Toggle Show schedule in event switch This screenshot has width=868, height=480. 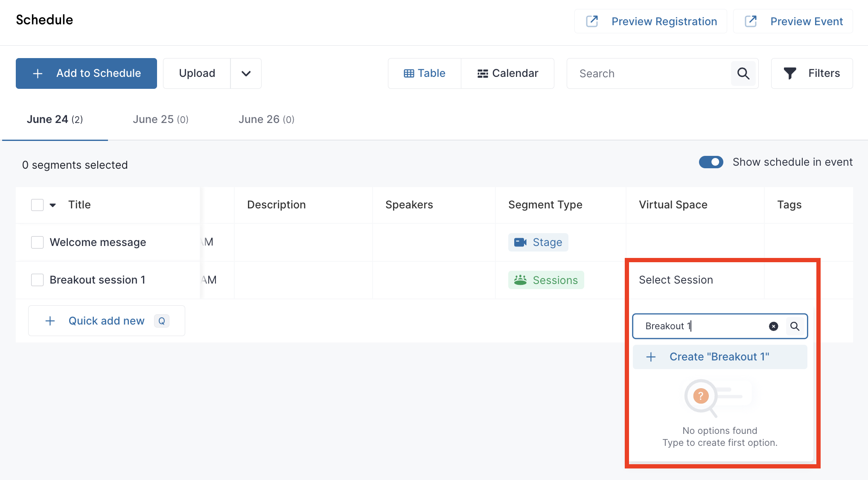(711, 162)
